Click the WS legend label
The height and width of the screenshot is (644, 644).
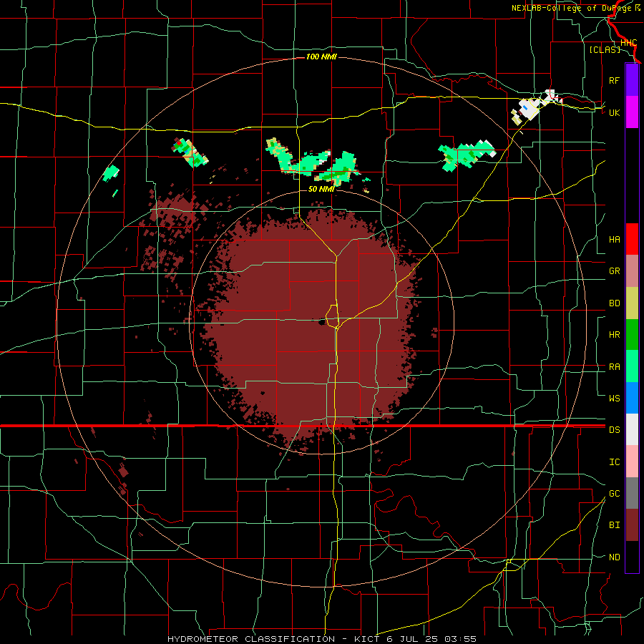614,399
